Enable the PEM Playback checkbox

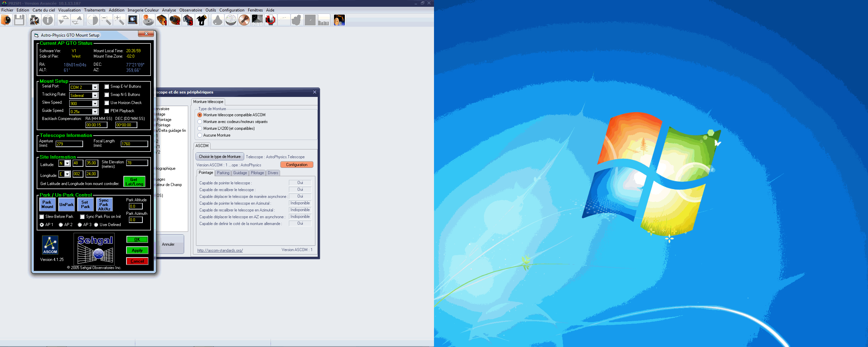107,111
